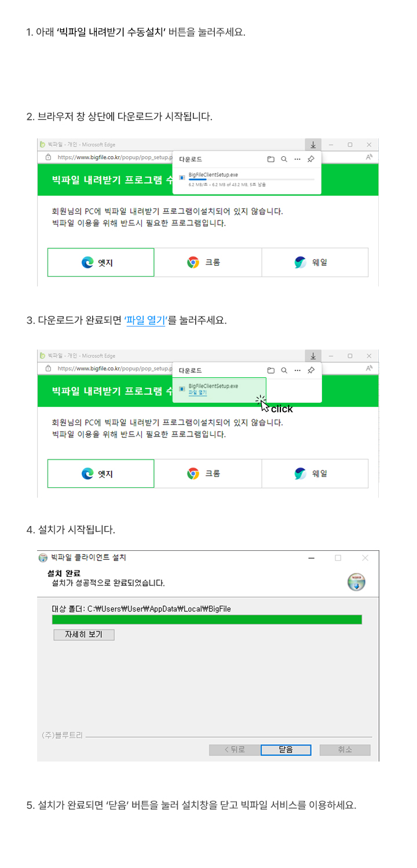Select the 엣지 tab in step 2 screenshot
Viewport: 417px width, 868px height.
click(x=101, y=263)
